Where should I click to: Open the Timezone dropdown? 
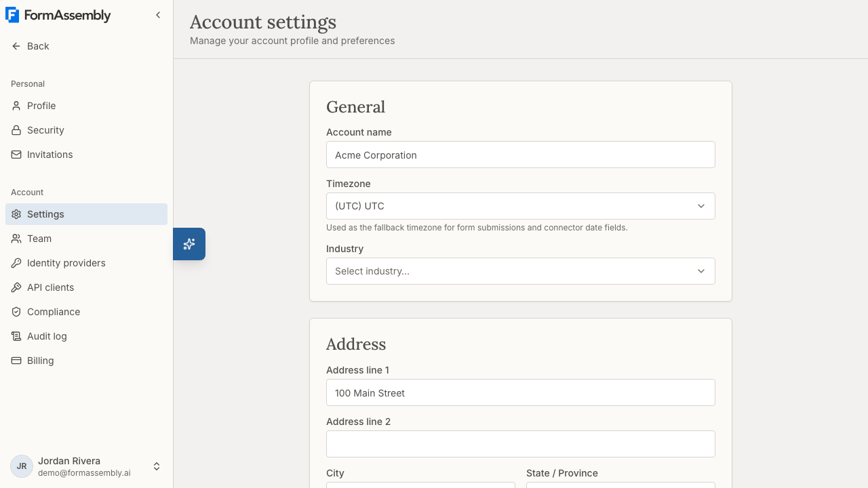coord(521,206)
